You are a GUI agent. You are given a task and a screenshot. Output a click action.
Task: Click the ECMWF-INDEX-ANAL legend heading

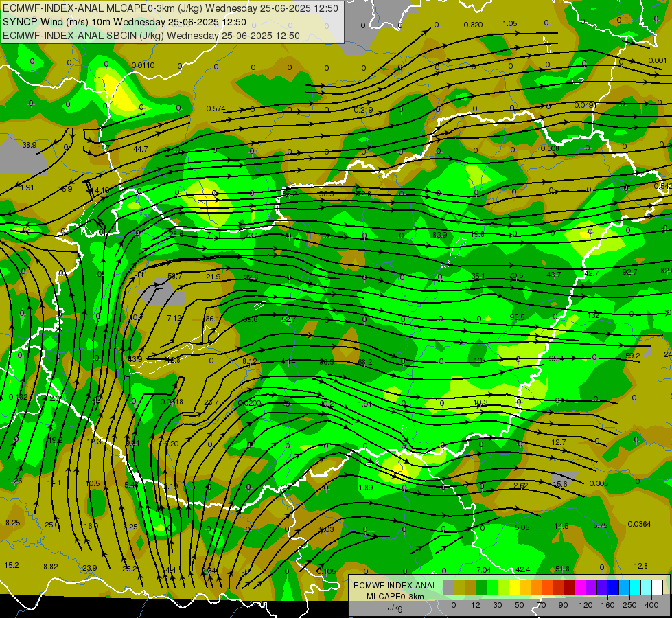395,586
